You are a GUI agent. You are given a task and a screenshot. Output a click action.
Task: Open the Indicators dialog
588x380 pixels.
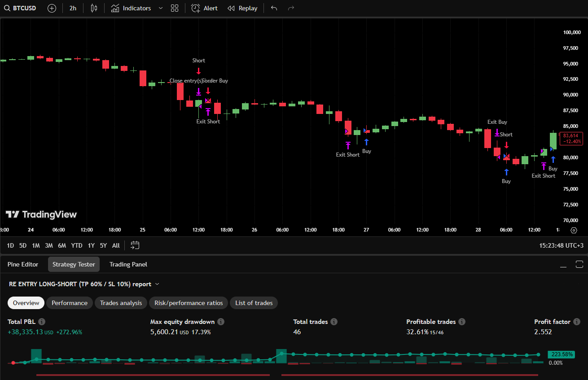131,8
